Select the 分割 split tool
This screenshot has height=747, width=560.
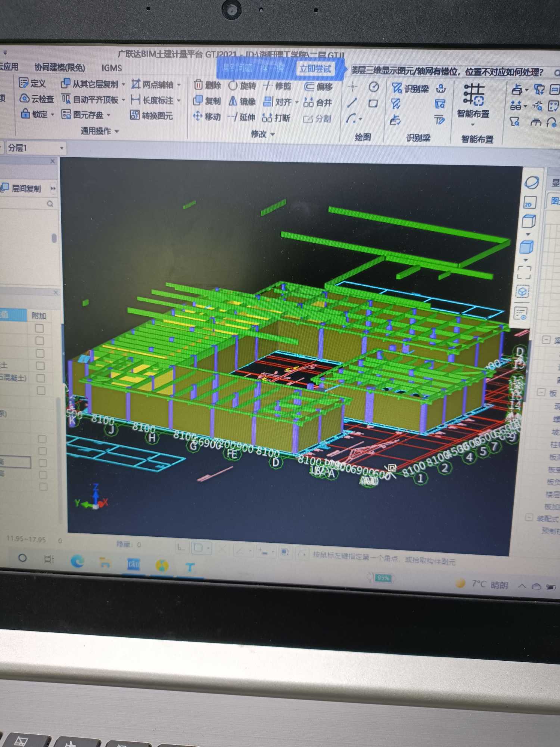click(317, 118)
